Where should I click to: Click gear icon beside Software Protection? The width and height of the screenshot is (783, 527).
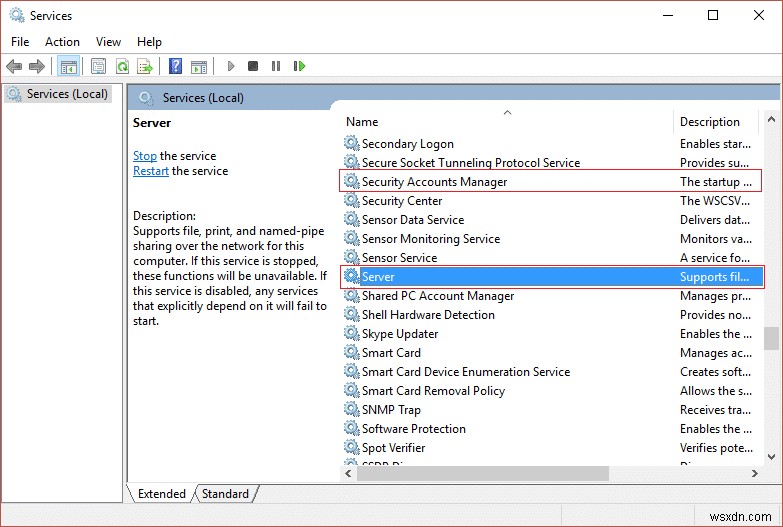pyautogui.click(x=352, y=428)
